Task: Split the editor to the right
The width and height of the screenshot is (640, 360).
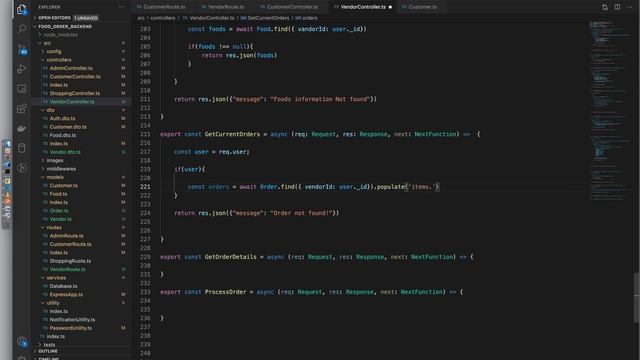Action: tap(617, 7)
